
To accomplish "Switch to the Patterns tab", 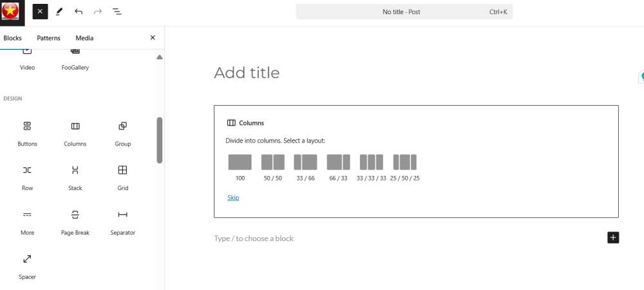I will 48,38.
